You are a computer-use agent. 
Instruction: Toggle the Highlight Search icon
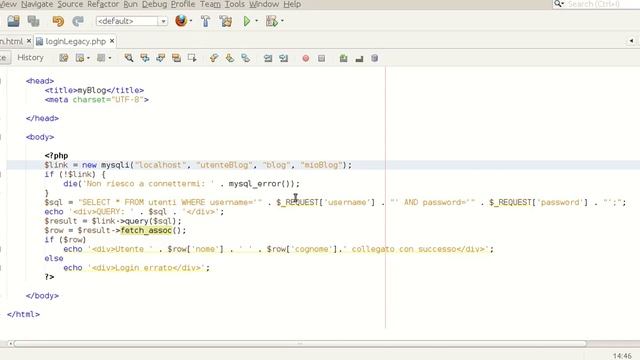pyautogui.click(x=176, y=58)
